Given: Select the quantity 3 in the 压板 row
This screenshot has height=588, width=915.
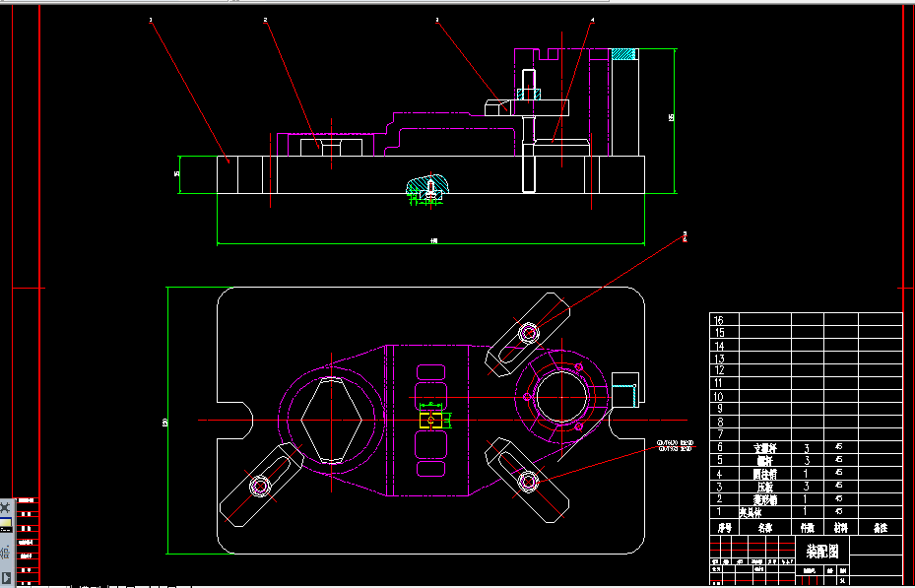Looking at the screenshot, I should [807, 487].
